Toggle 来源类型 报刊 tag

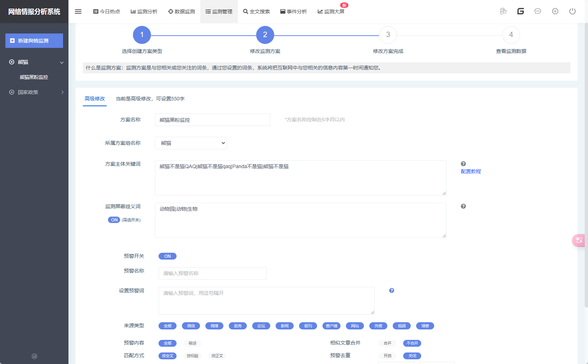click(308, 326)
